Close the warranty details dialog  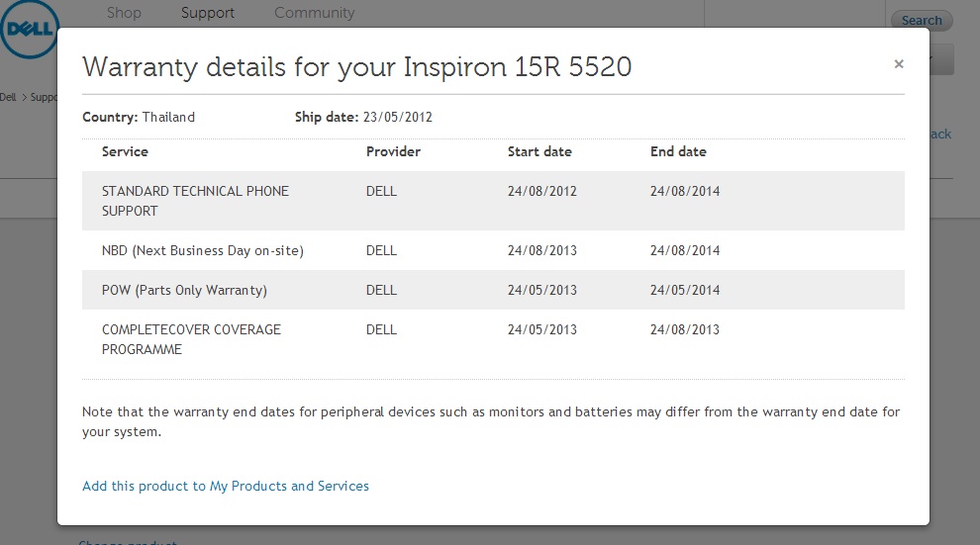click(899, 64)
